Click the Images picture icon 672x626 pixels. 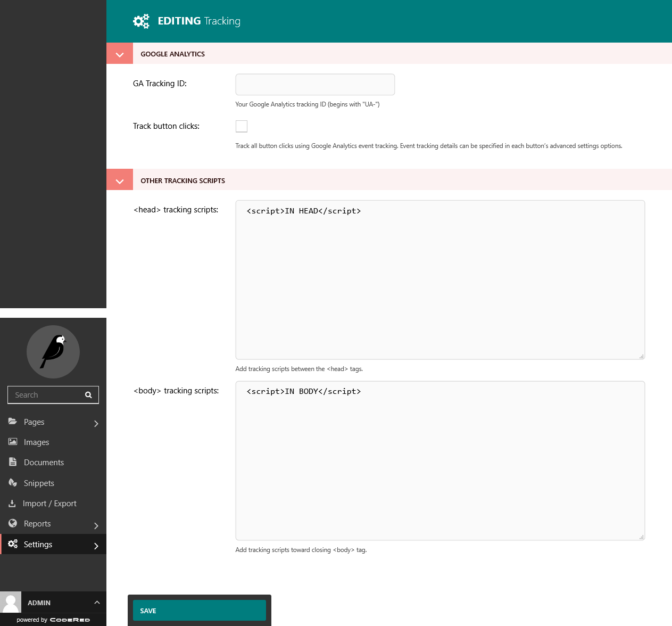coord(13,442)
